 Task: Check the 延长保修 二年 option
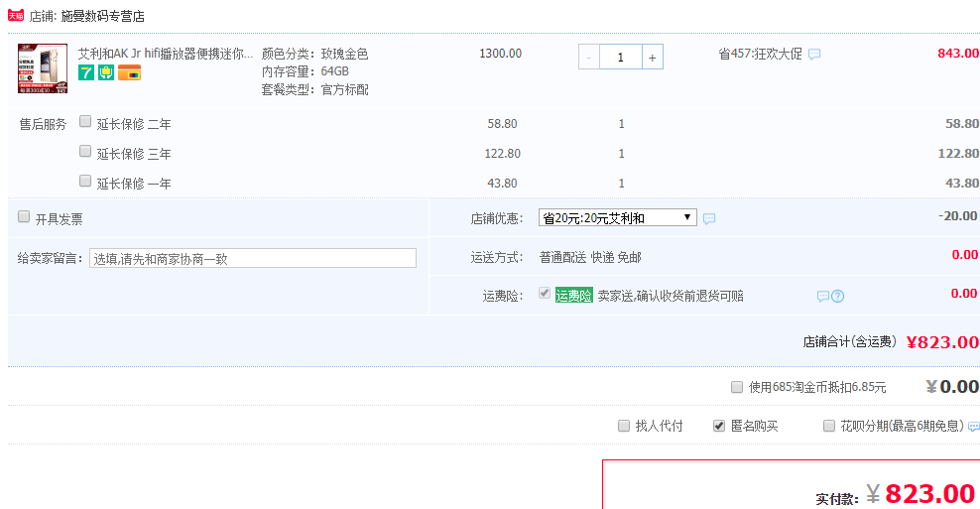[x=85, y=122]
